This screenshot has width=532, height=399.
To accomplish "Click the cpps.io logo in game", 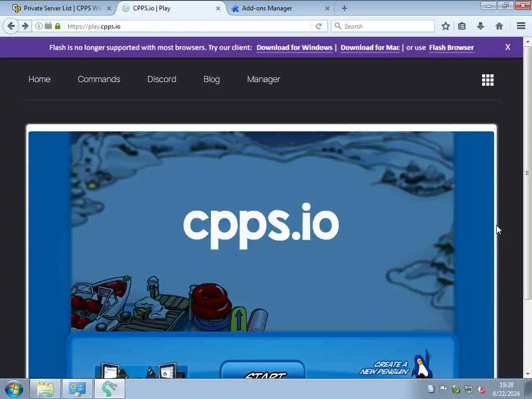I will coord(261,225).
